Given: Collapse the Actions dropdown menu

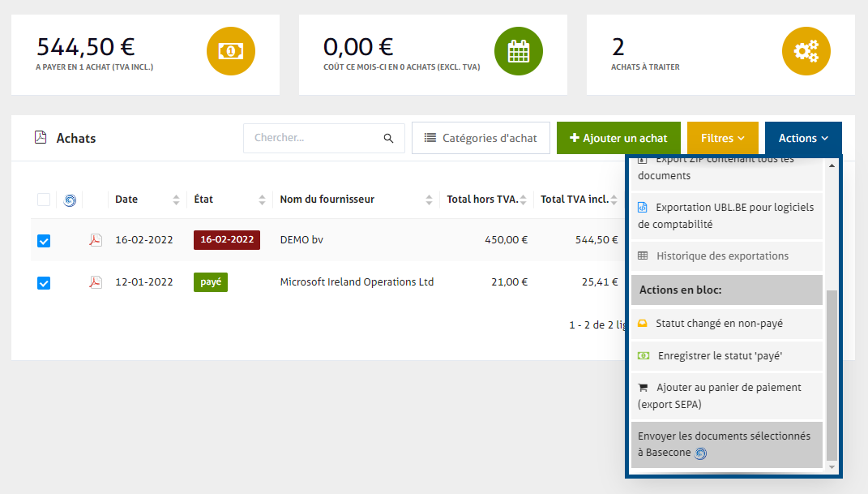Looking at the screenshot, I should (x=802, y=138).
